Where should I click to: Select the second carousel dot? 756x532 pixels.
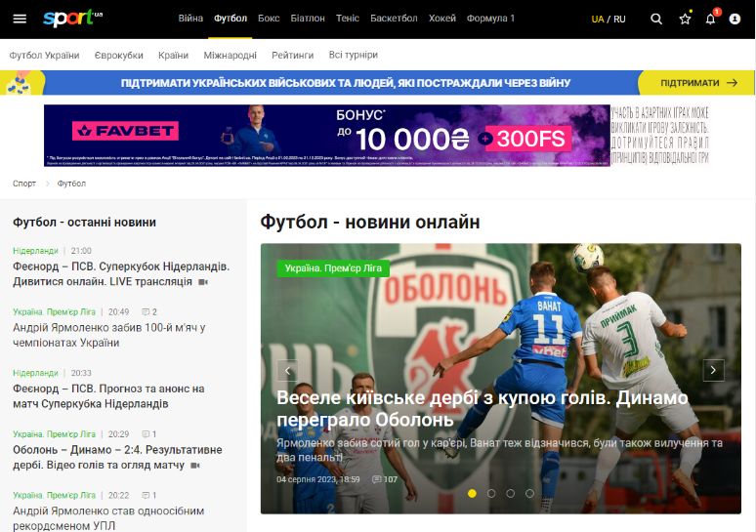(x=491, y=494)
